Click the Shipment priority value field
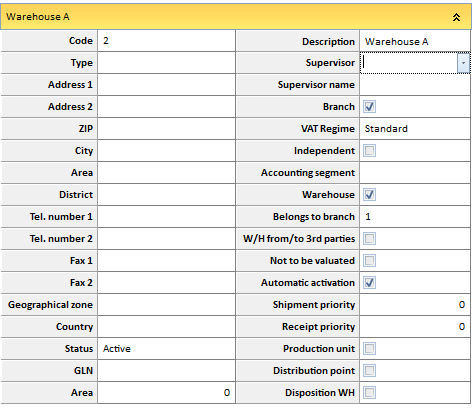476x408 pixels. pyautogui.click(x=415, y=305)
